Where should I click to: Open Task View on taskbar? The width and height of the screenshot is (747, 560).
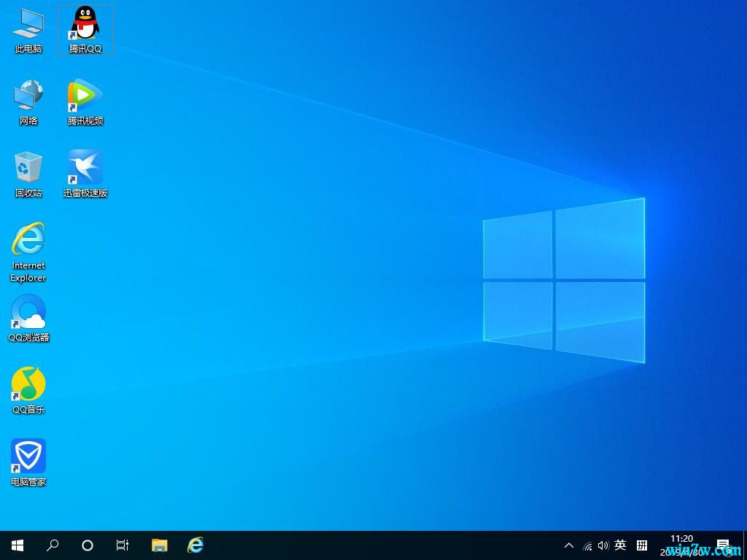pyautogui.click(x=123, y=545)
